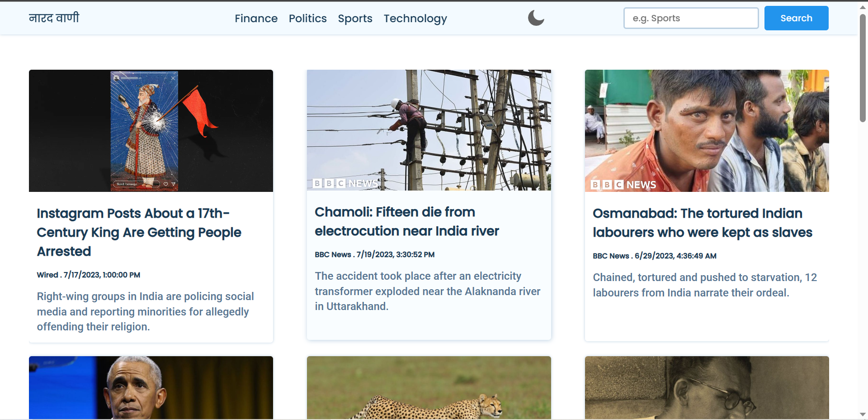Image resolution: width=868 pixels, height=420 pixels.
Task: Click the BBC labourers photo
Action: pyautogui.click(x=707, y=131)
